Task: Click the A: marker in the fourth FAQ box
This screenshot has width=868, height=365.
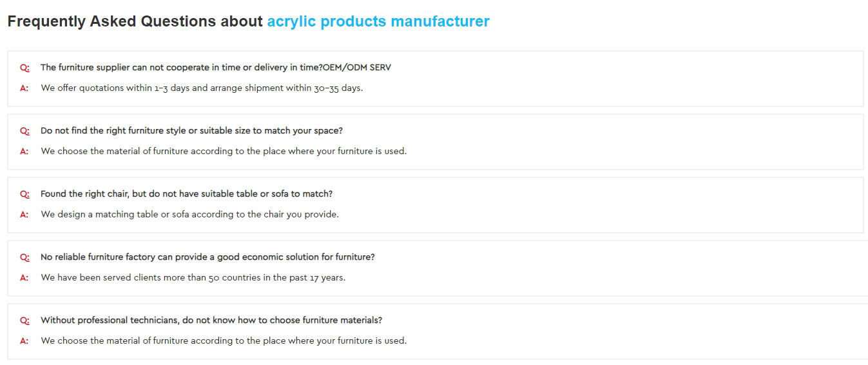Action: [x=24, y=278]
